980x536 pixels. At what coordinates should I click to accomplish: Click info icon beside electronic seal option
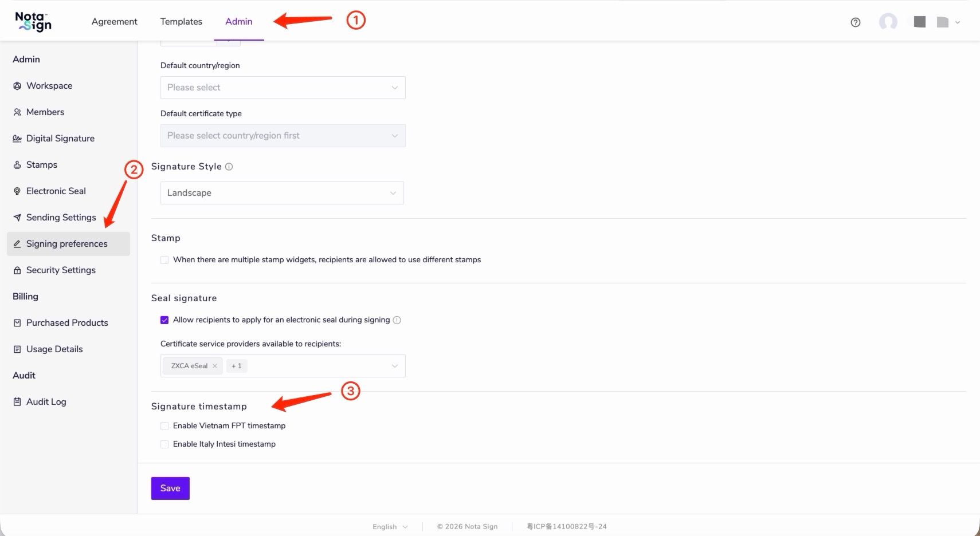[x=397, y=320]
